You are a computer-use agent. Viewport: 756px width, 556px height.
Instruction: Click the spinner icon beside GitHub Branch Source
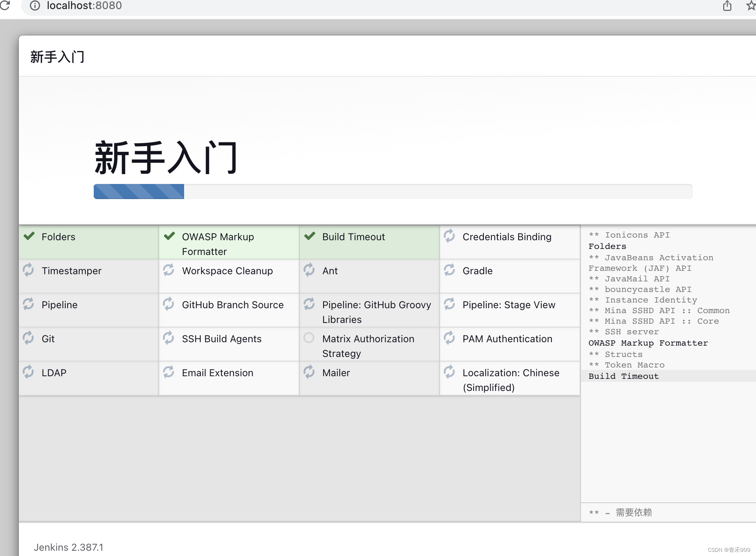tap(169, 304)
